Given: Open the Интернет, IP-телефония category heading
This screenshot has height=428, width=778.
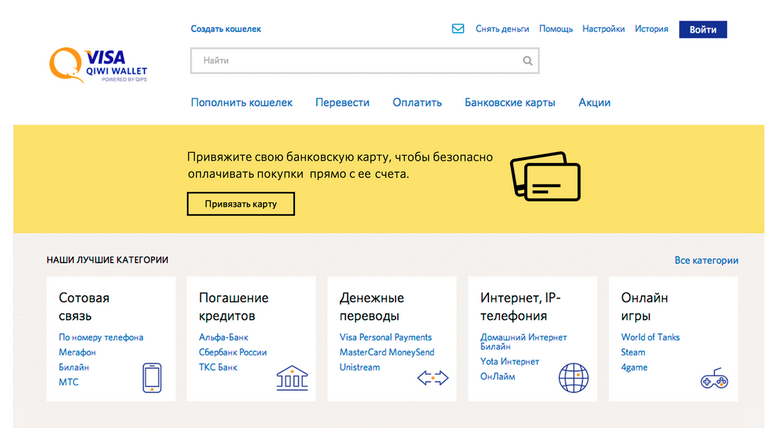Looking at the screenshot, I should [x=520, y=307].
